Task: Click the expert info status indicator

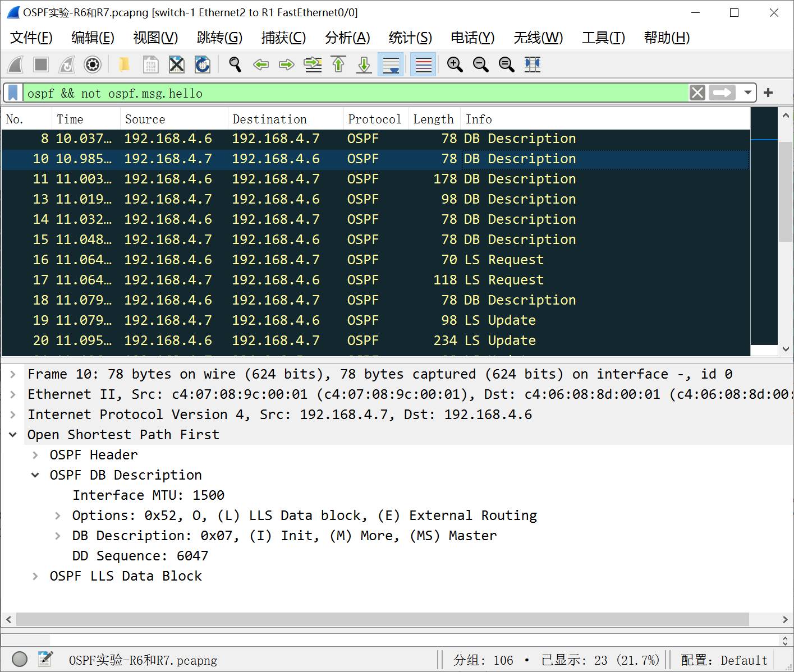Action: [20, 659]
